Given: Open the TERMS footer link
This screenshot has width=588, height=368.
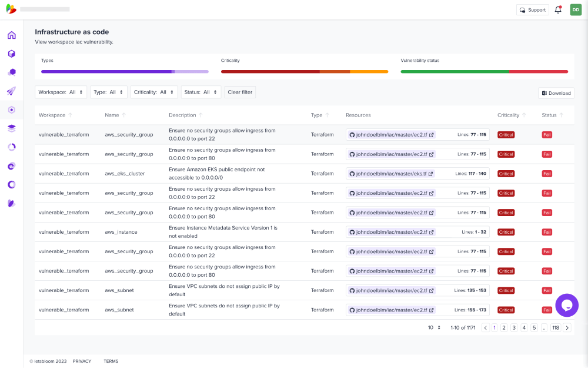Looking at the screenshot, I should pyautogui.click(x=111, y=362).
